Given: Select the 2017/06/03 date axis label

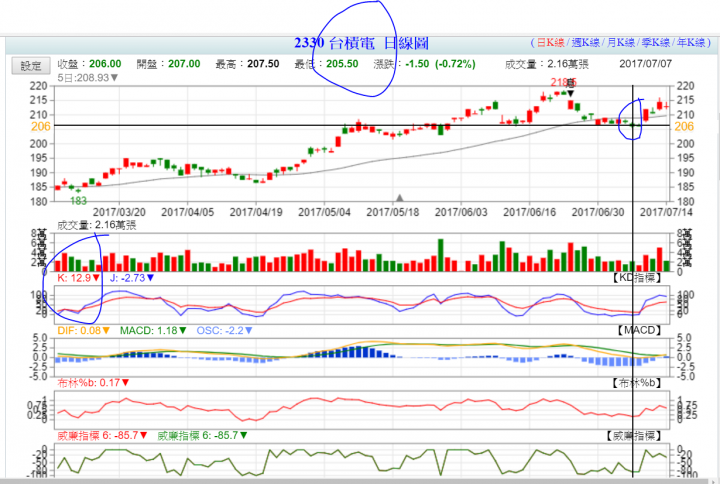Looking at the screenshot, I should [x=461, y=212].
